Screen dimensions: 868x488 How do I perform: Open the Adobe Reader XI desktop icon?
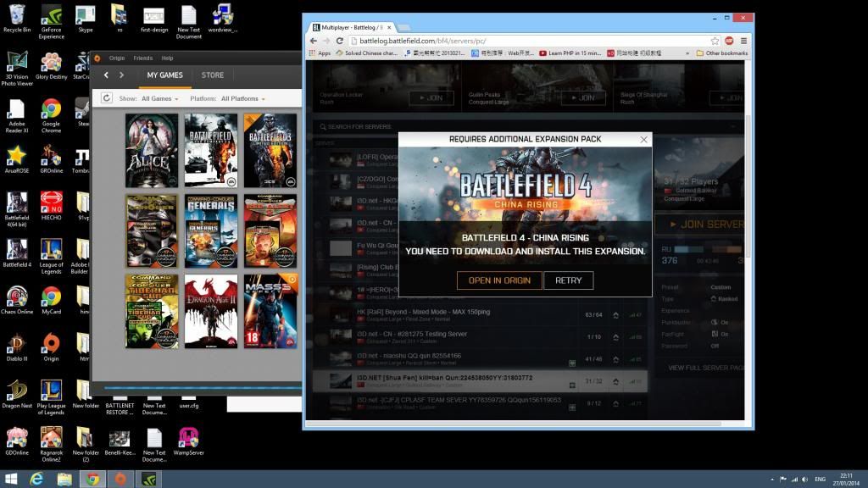click(x=17, y=115)
